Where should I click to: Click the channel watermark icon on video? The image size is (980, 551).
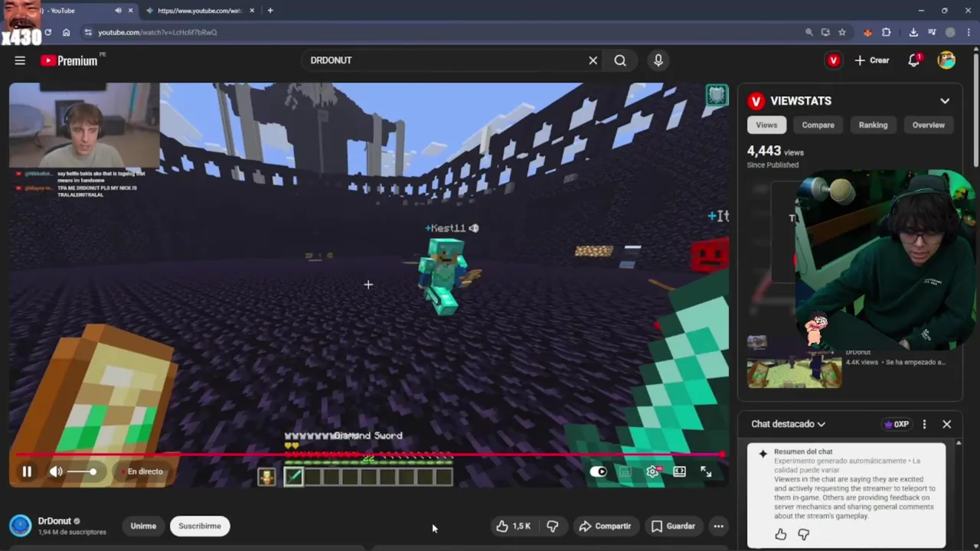point(717,95)
